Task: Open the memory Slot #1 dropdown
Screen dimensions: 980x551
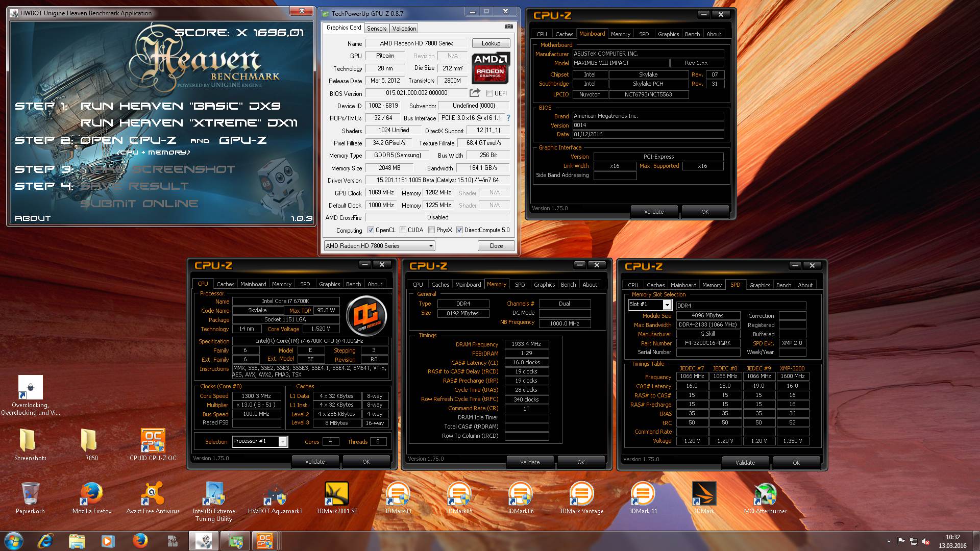Action: [649, 305]
